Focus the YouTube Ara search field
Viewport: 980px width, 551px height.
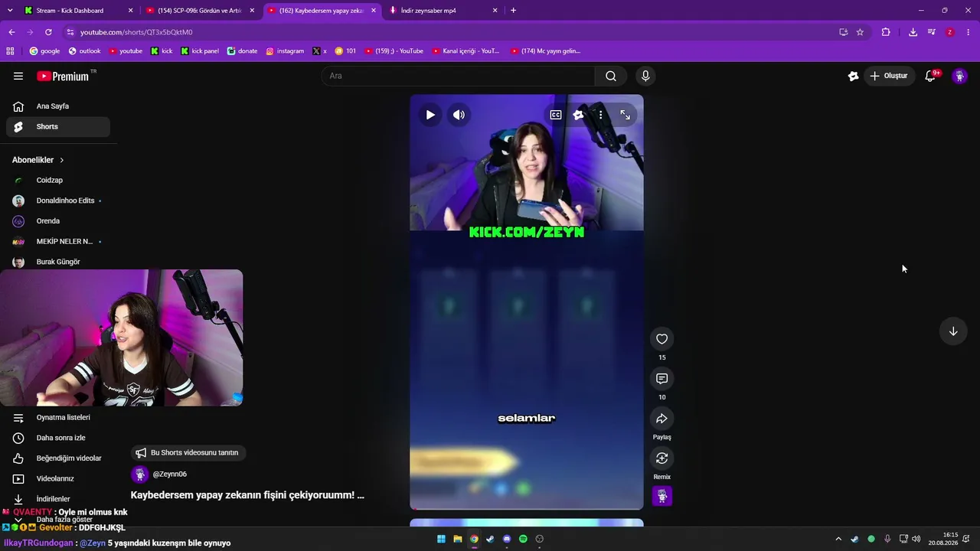pos(458,76)
